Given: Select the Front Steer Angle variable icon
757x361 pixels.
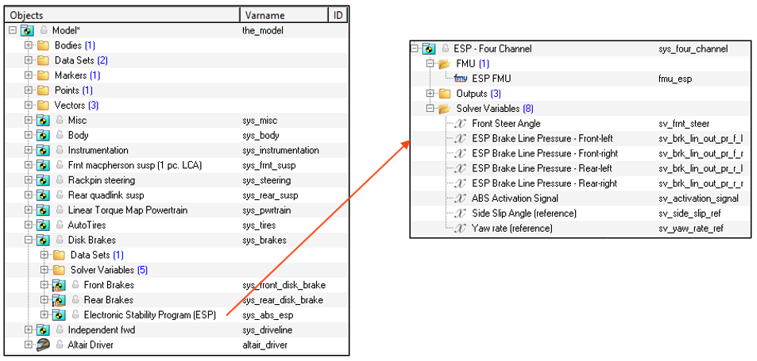Looking at the screenshot, I should pos(461,124).
